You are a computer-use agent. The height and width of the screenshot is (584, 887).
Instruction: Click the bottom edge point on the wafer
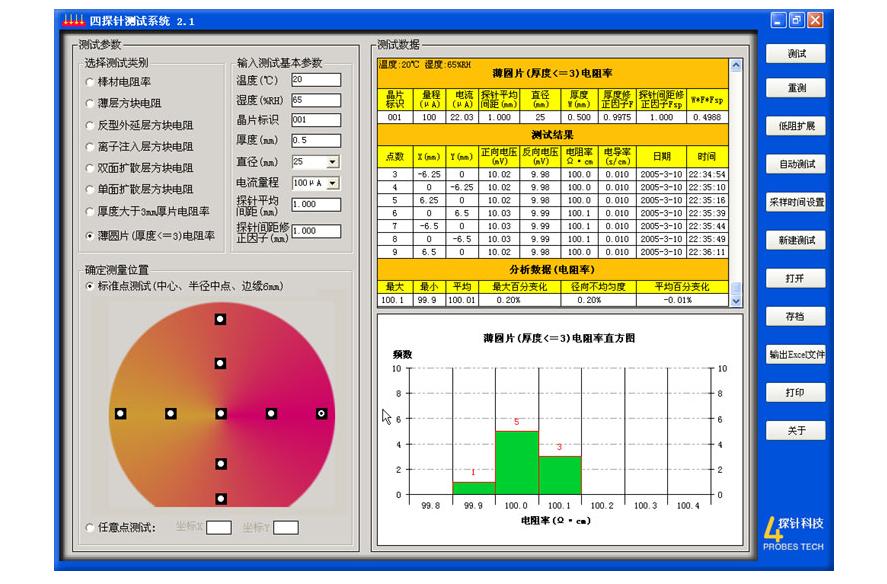221,498
